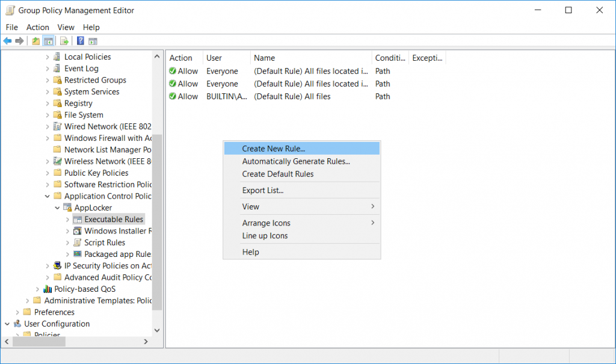This screenshot has height=364, width=616.
Task: Click the Back navigation arrow
Action: [x=7, y=40]
